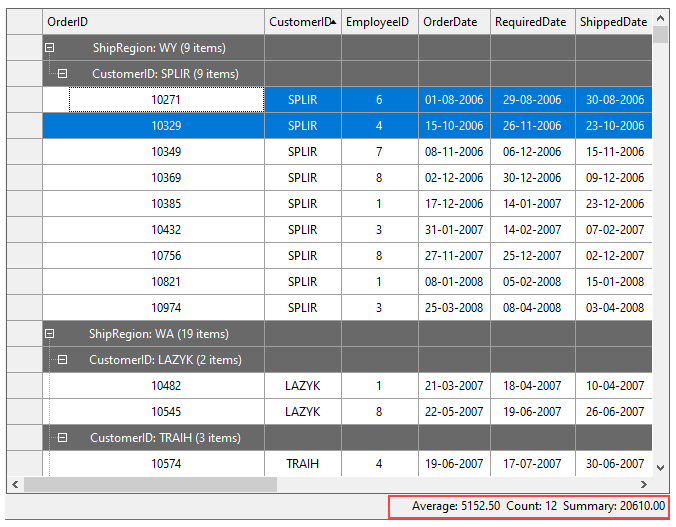Screen dimensions: 676x527
Task: Sort by the CustomerID column header
Action: pyautogui.click(x=301, y=22)
